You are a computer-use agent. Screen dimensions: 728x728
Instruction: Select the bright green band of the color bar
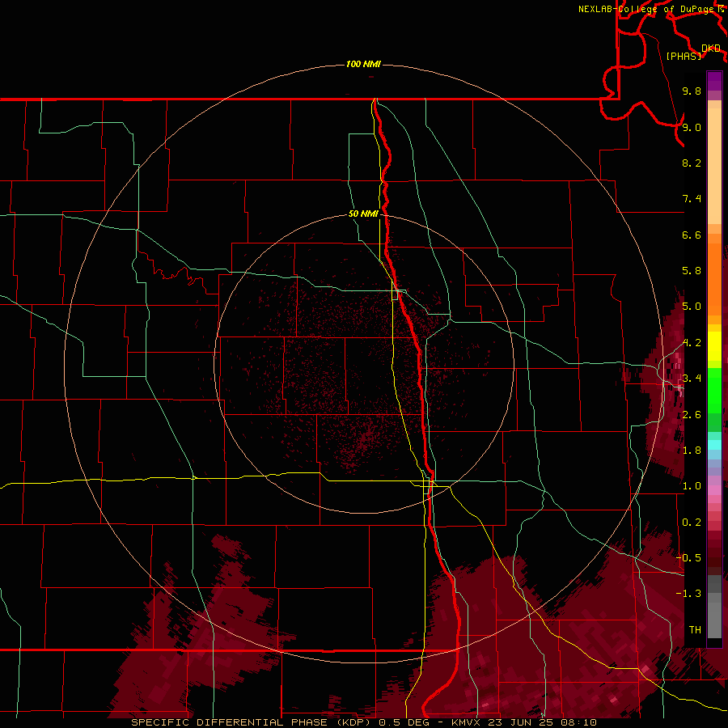(714, 391)
